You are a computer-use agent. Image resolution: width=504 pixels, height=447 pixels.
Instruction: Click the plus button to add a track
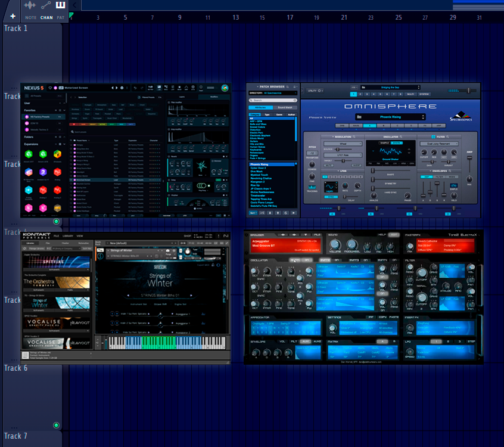(x=13, y=16)
